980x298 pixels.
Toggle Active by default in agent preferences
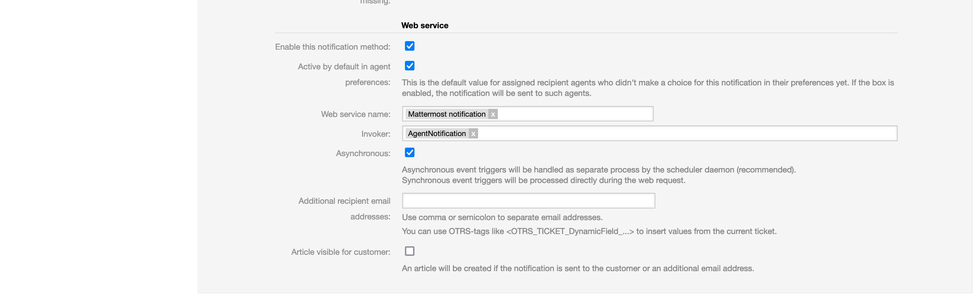point(409,66)
